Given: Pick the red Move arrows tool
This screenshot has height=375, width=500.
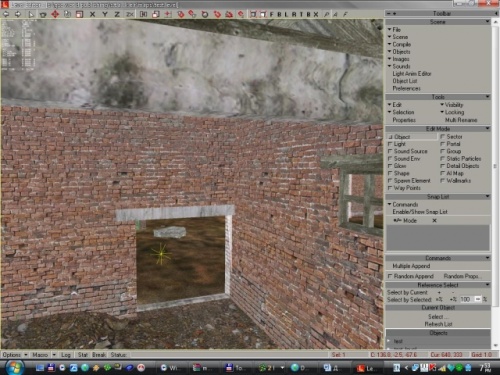Looking at the screenshot, I should pos(55,14).
